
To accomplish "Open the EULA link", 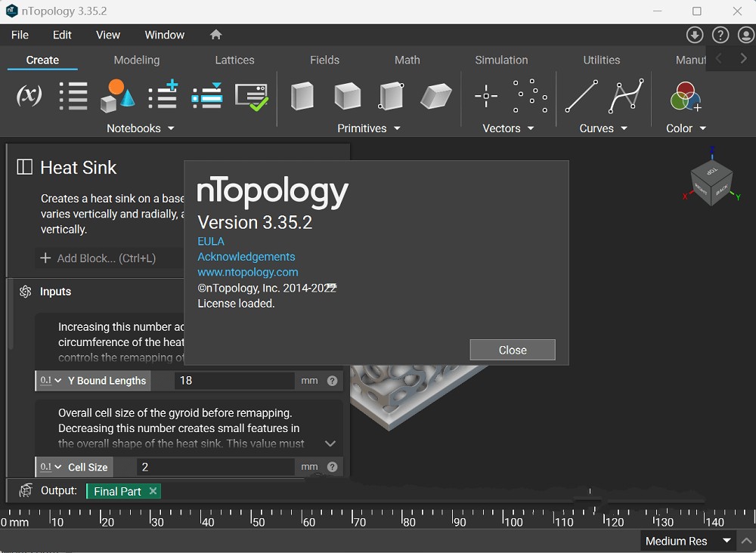I will click(x=211, y=241).
